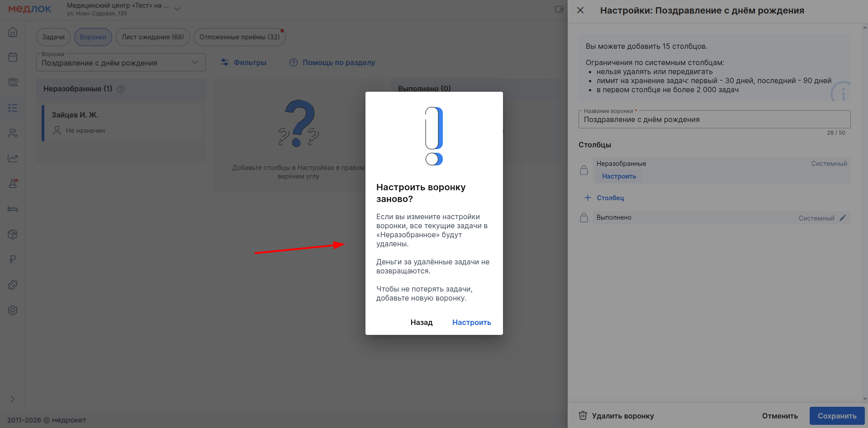Click the pencil edit icon for Выполнено column
The height and width of the screenshot is (428, 868).
point(843,218)
